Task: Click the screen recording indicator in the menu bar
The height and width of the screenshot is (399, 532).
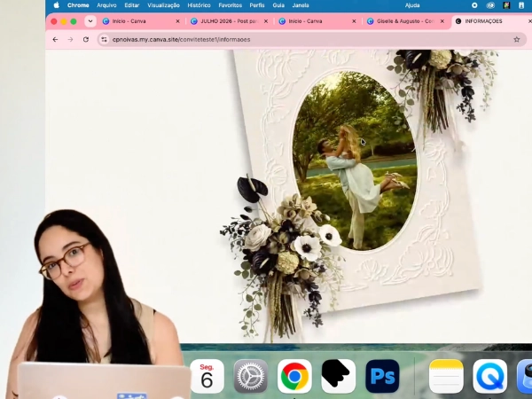Action: (x=474, y=5)
